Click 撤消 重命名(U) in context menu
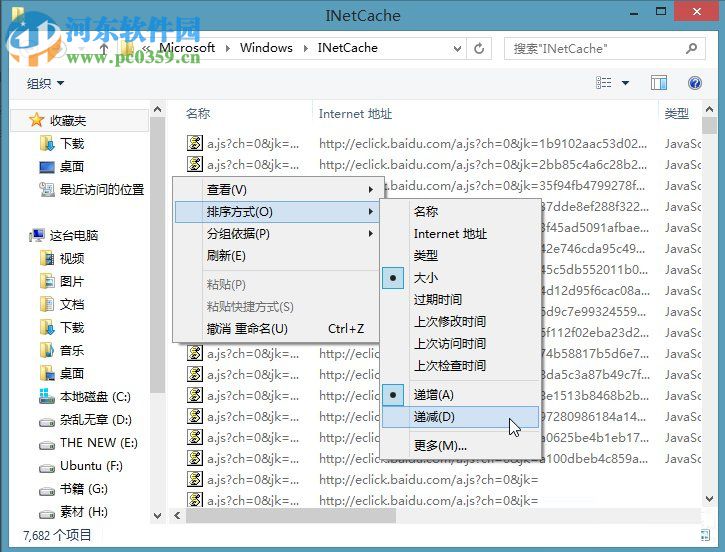725x552 pixels. click(276, 329)
